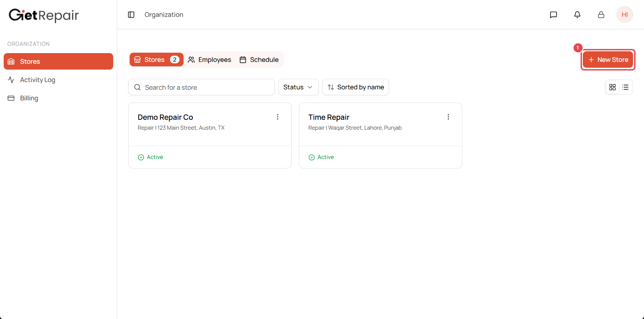Viewport: 644px width, 319px height.
Task: Click the Stores tab count badge
Action: (175, 60)
